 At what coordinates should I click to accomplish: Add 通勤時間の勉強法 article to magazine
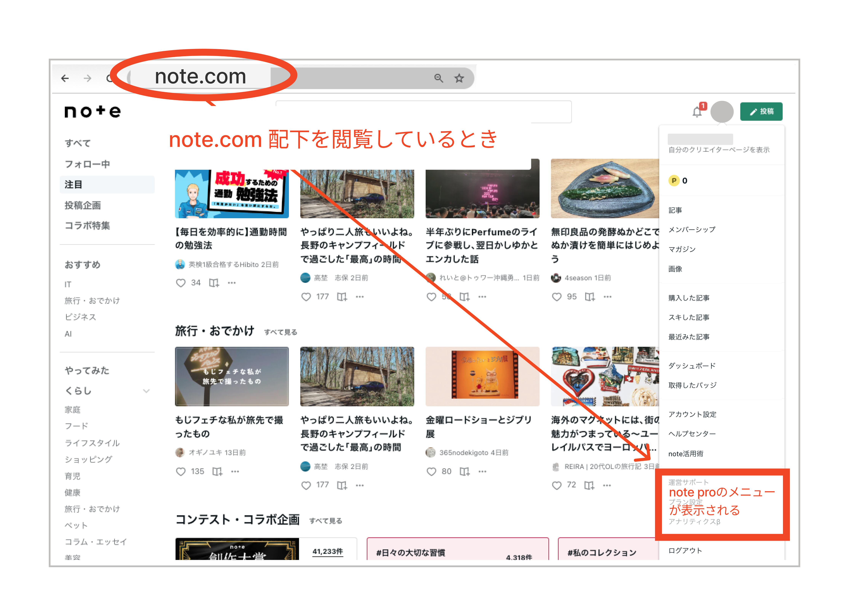point(214,283)
